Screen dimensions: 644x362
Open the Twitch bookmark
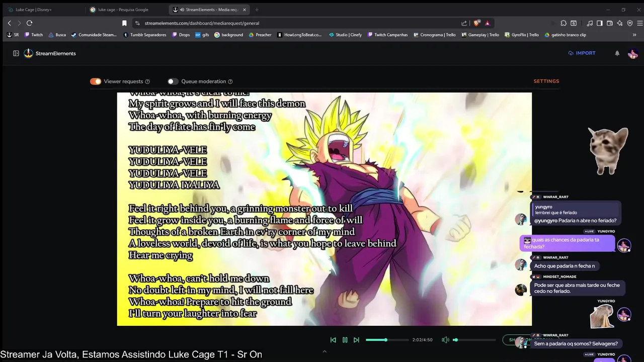(34, 35)
